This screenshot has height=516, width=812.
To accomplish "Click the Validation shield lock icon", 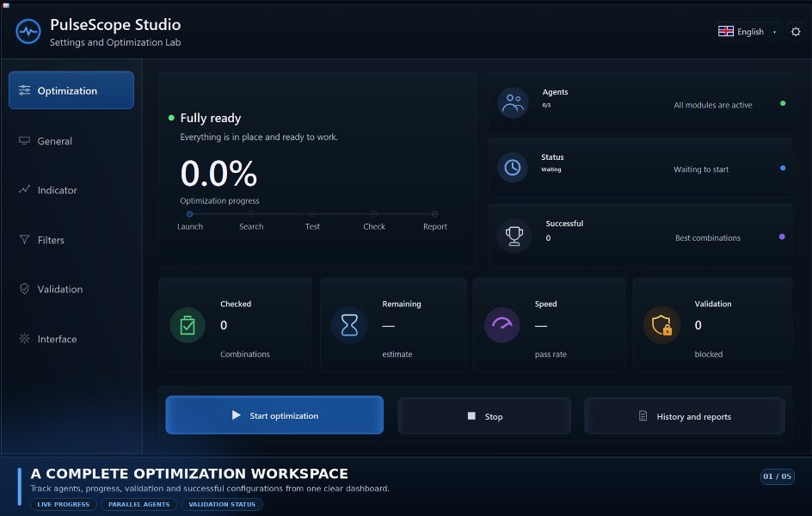I will pyautogui.click(x=661, y=326).
